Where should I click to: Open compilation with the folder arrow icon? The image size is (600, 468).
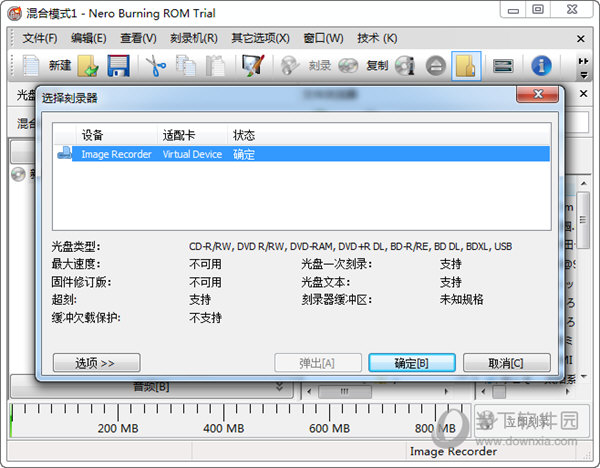coord(88,66)
